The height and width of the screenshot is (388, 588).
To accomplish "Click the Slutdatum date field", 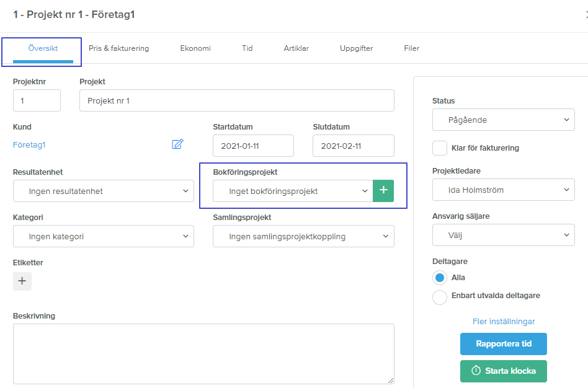I will tap(354, 146).
